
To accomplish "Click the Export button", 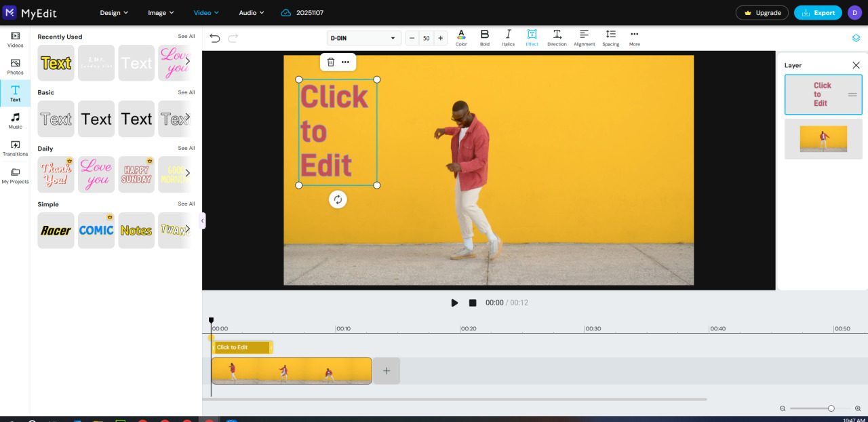I will click(817, 12).
